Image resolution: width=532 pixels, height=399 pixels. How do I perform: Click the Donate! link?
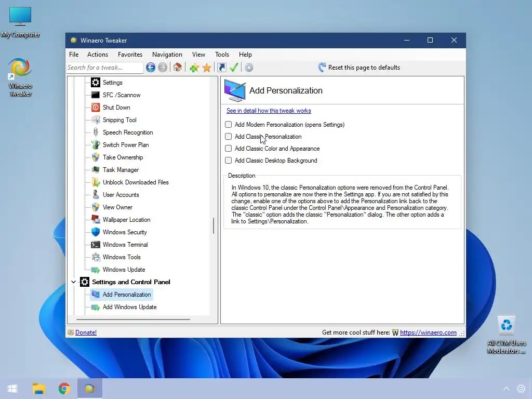86,332
